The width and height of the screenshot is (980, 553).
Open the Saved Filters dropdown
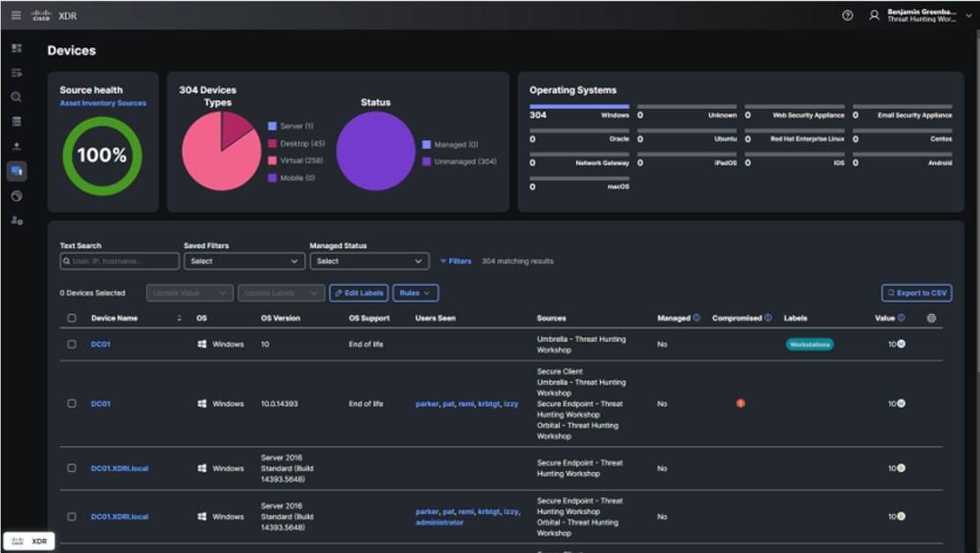(245, 261)
